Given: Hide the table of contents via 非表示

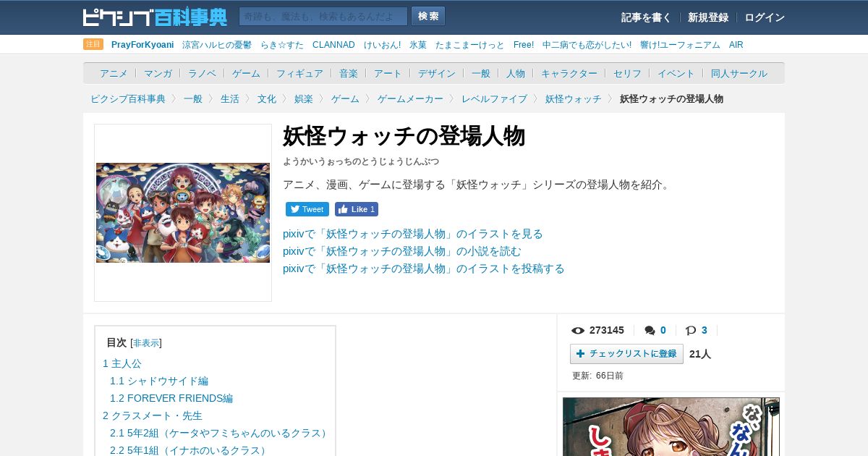Looking at the screenshot, I should (146, 343).
